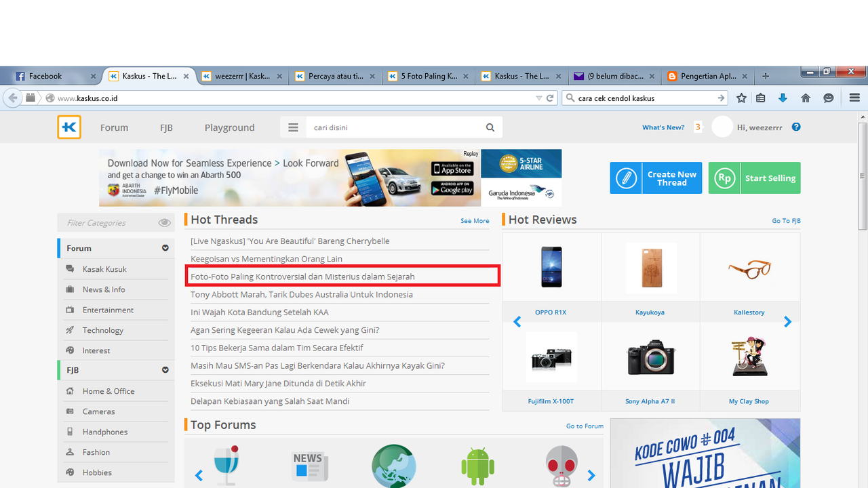
Task: Click Create New Thread button
Action: (x=656, y=178)
